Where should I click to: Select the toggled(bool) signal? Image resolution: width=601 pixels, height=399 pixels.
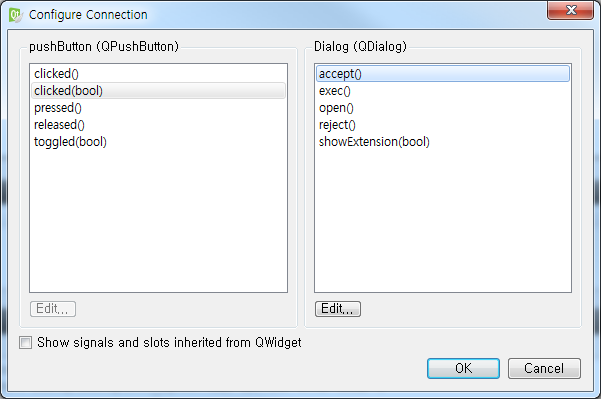point(158,142)
